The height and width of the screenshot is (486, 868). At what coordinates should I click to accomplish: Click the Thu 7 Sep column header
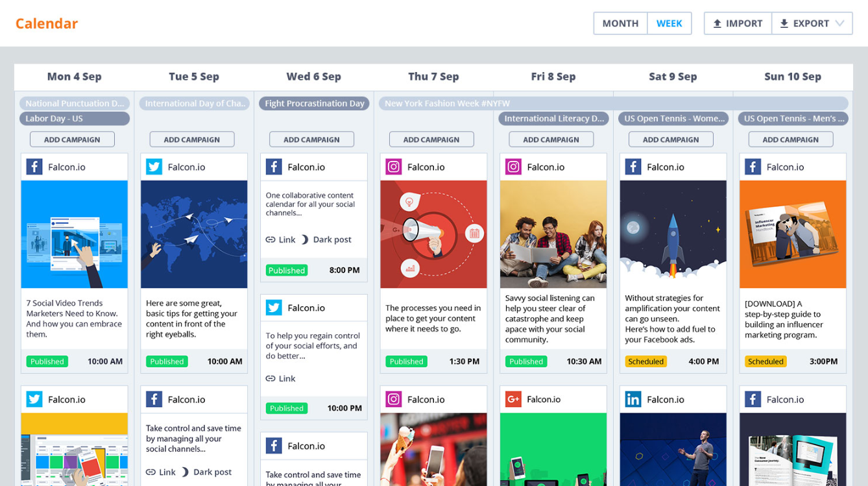433,77
